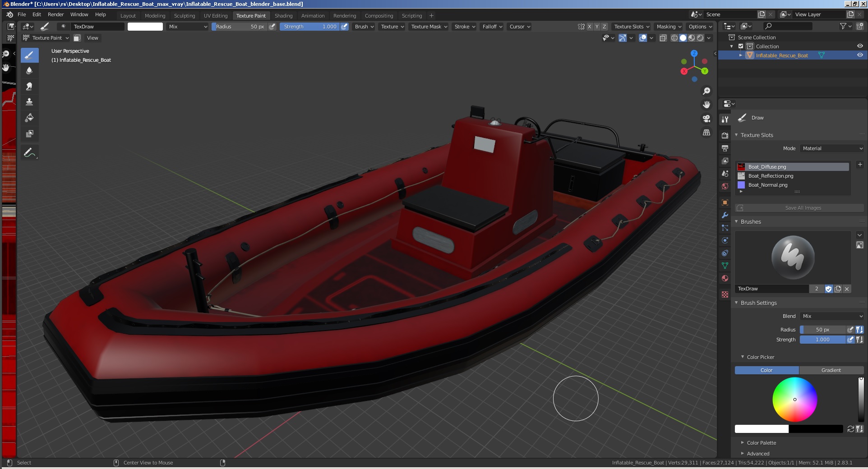Switch to the Sculpting workspace tab
This screenshot has width=868, height=469.
(185, 16)
